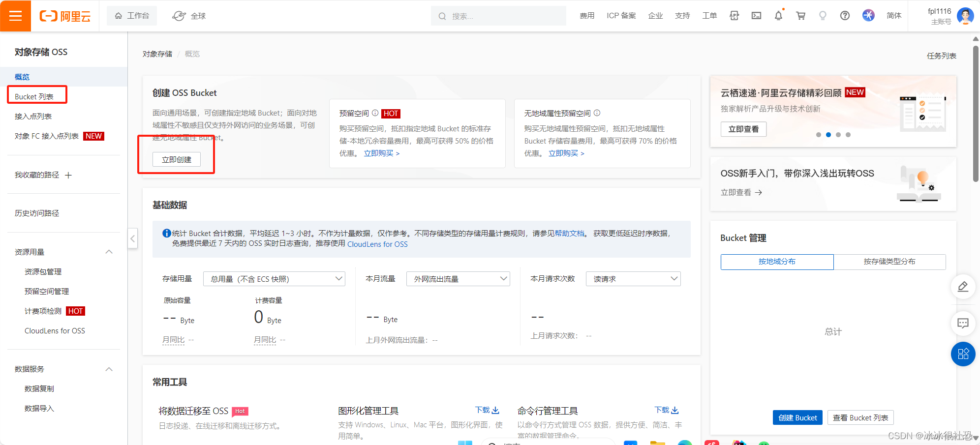Open the floating chat message icon
The height and width of the screenshot is (445, 980).
963,323
